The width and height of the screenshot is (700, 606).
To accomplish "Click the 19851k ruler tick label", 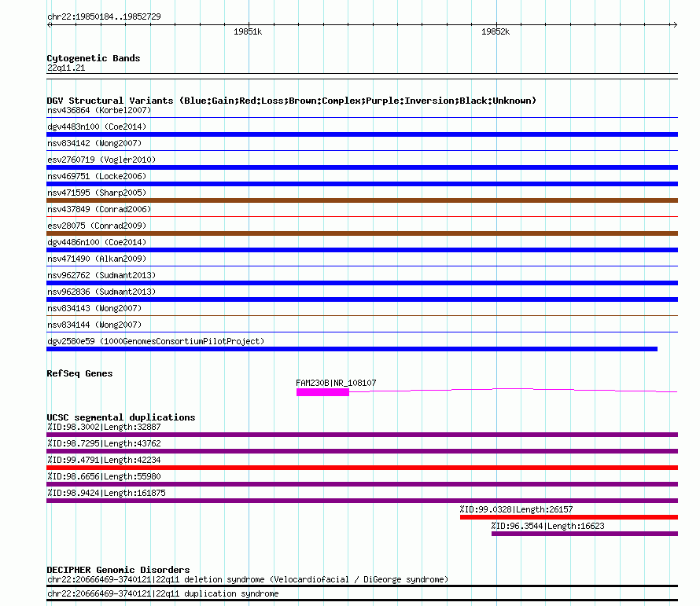I will point(248,31).
